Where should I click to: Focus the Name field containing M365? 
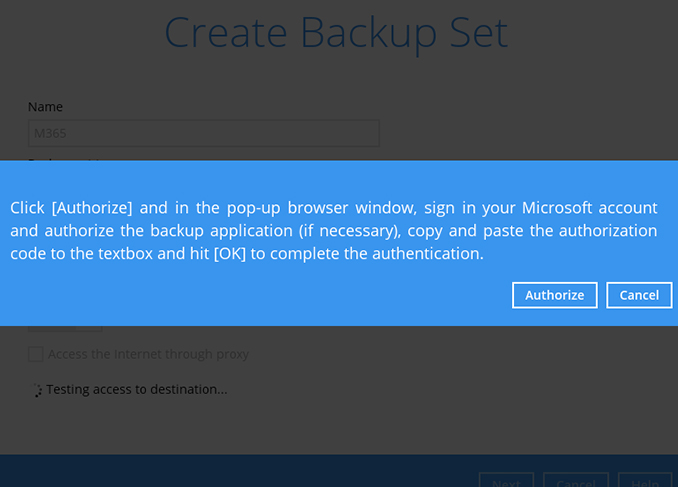[x=203, y=134]
